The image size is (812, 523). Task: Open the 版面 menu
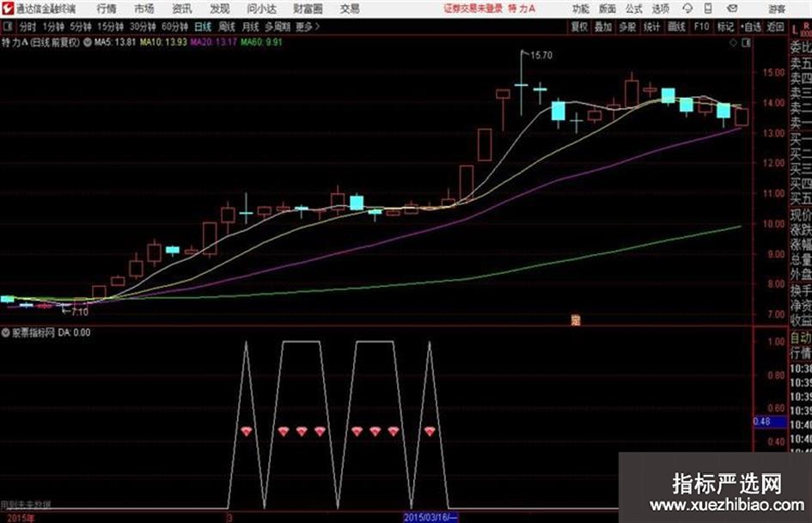click(x=607, y=9)
